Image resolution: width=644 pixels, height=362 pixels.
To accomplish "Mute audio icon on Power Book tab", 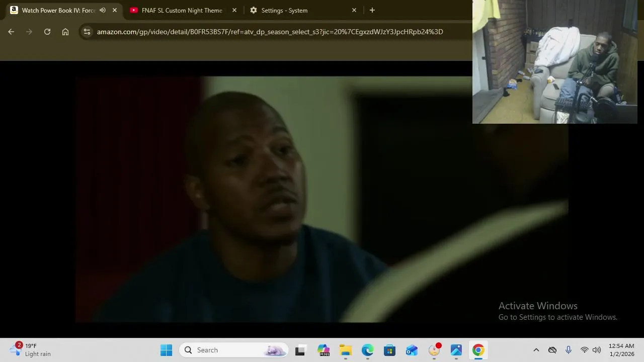I will pos(103,10).
